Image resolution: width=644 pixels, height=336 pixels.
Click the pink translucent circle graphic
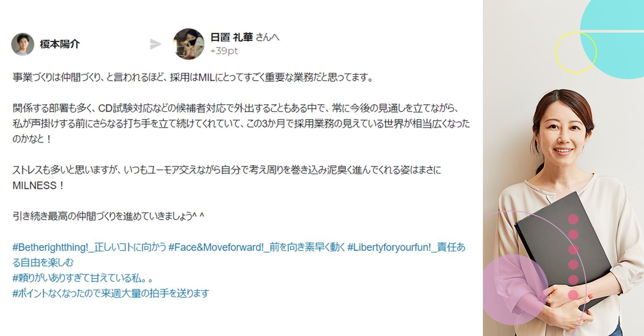tap(514, 290)
